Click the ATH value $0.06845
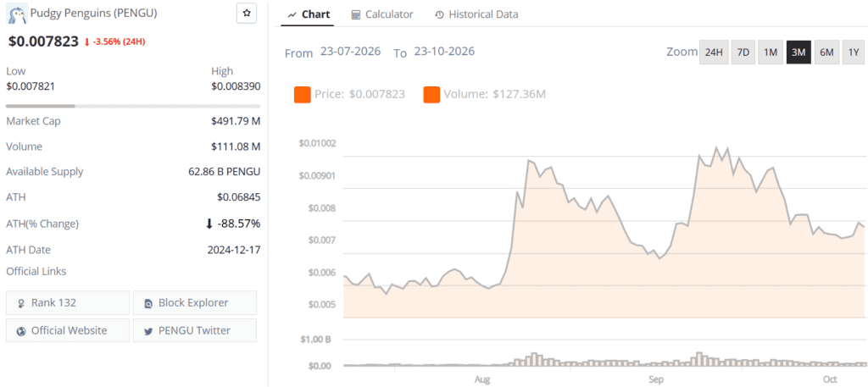868x387 pixels. (239, 197)
